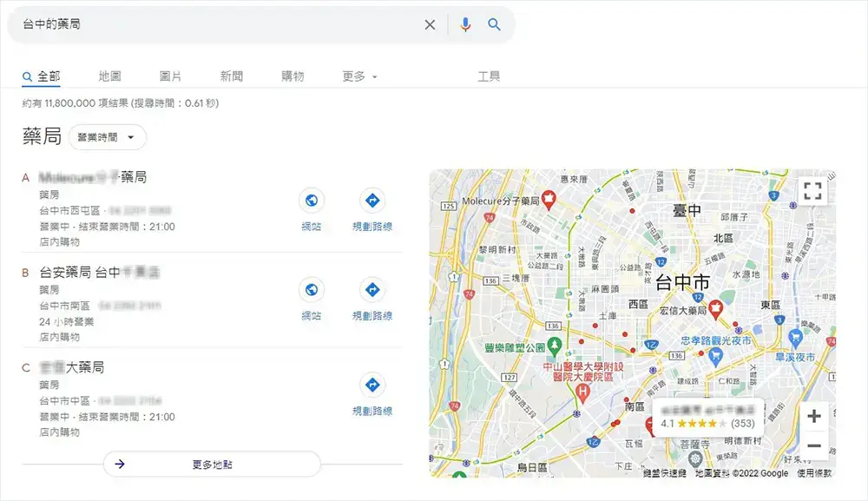Click the fullscreen icon on the map
The height and width of the screenshot is (501, 868).
[813, 191]
